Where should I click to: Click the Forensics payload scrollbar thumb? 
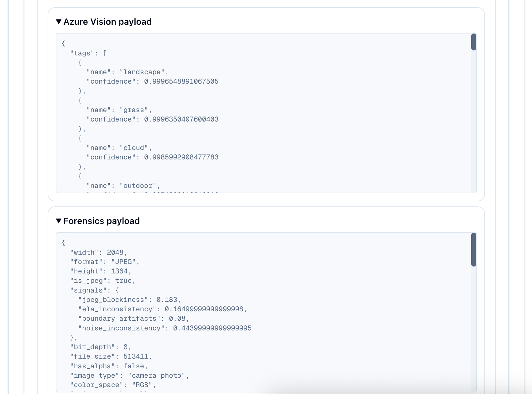pyautogui.click(x=473, y=250)
